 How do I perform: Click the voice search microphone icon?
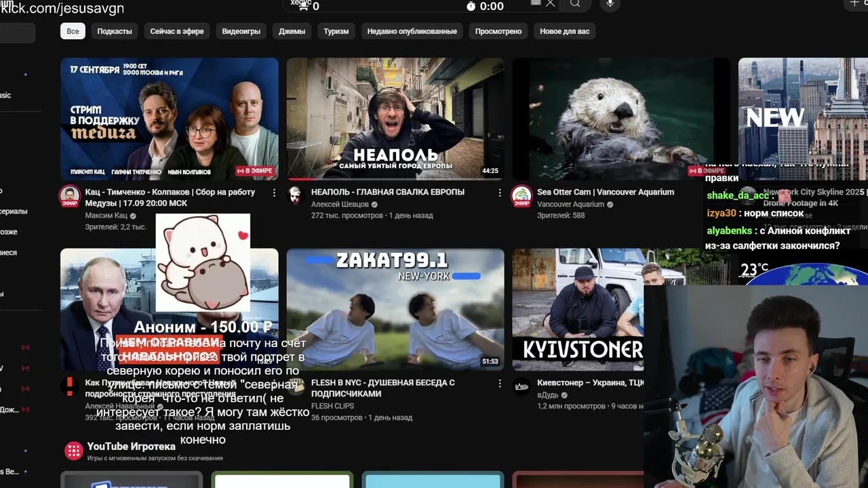[x=610, y=4]
